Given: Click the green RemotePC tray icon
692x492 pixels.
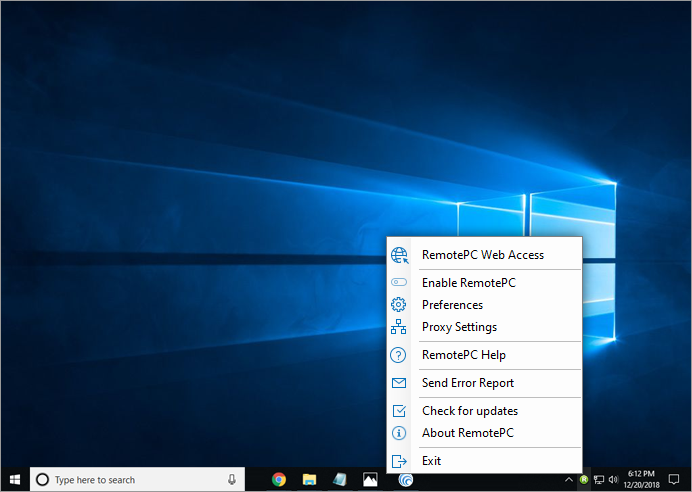Looking at the screenshot, I should coord(584,479).
